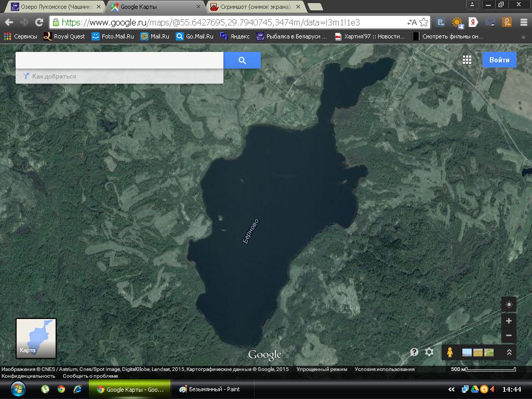Zoom out with the minus button
Image resolution: width=532 pixels, height=399 pixels.
[x=509, y=336]
